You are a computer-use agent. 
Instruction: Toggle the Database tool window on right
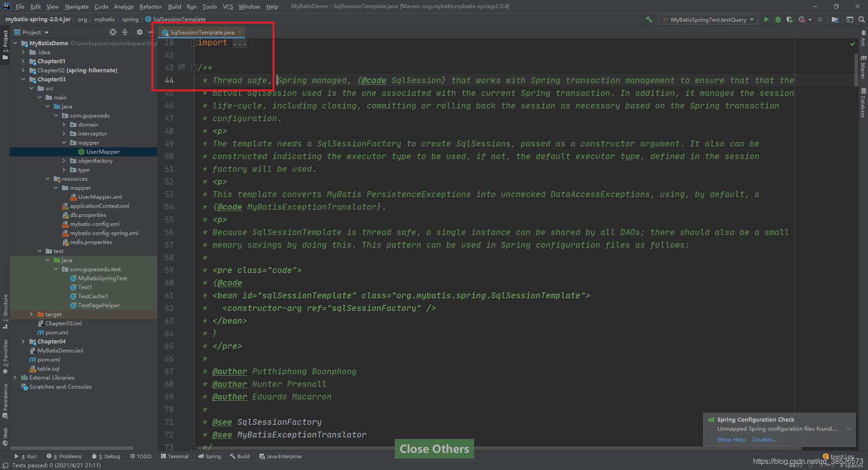pyautogui.click(x=863, y=103)
